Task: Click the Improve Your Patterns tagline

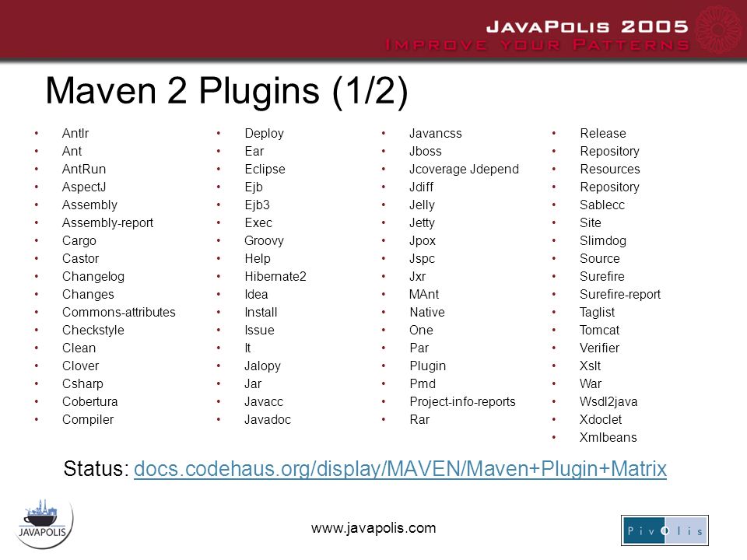Action: tap(538, 45)
